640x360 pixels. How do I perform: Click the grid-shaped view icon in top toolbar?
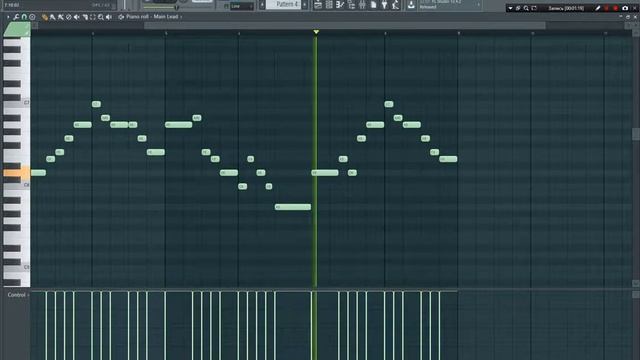(x=329, y=5)
